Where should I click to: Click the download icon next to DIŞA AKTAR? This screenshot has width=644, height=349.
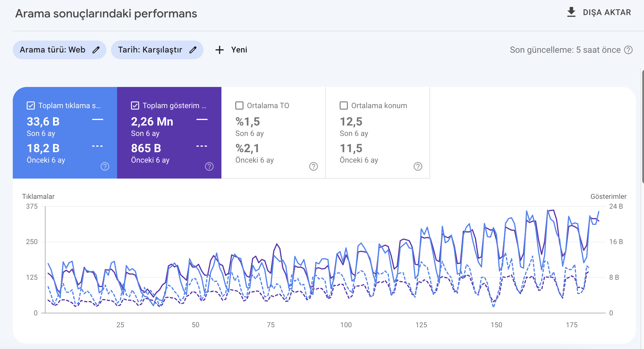[x=571, y=12]
